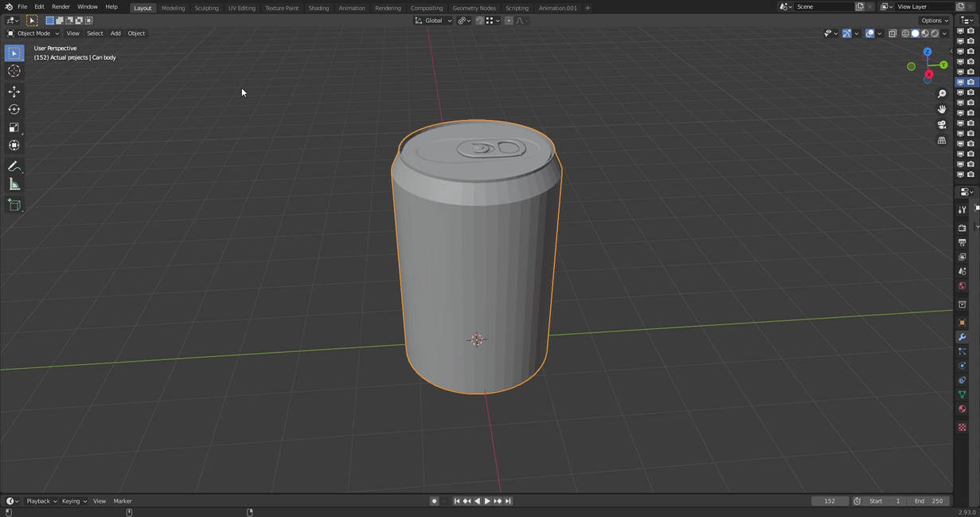Click the Options button in the header
Image resolution: width=980 pixels, height=517 pixels.
coord(931,20)
